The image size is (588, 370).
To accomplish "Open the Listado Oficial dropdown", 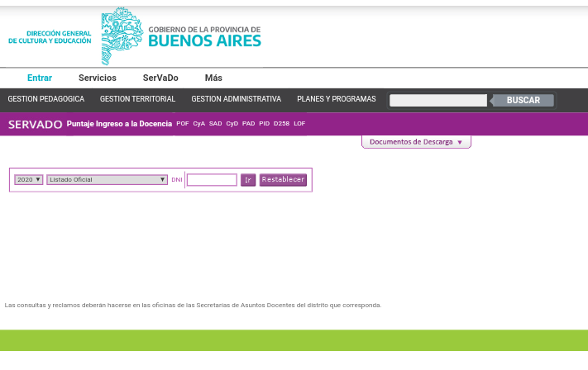I will [107, 180].
